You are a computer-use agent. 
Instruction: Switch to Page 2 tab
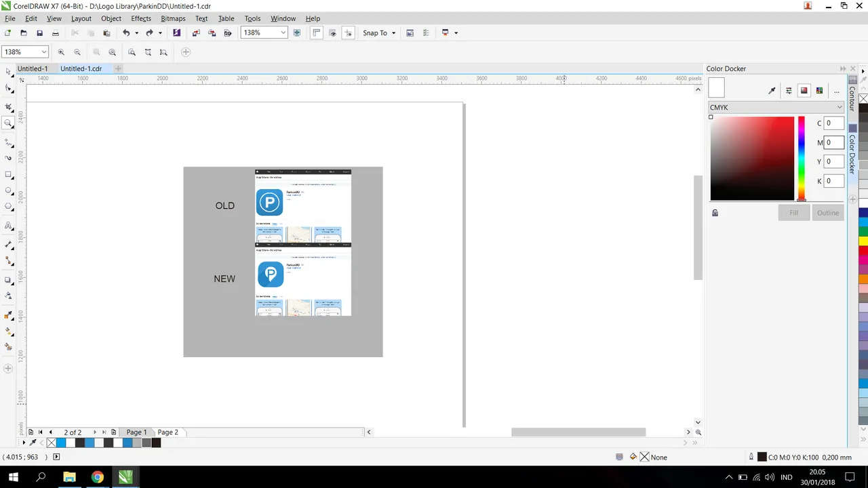(x=168, y=432)
